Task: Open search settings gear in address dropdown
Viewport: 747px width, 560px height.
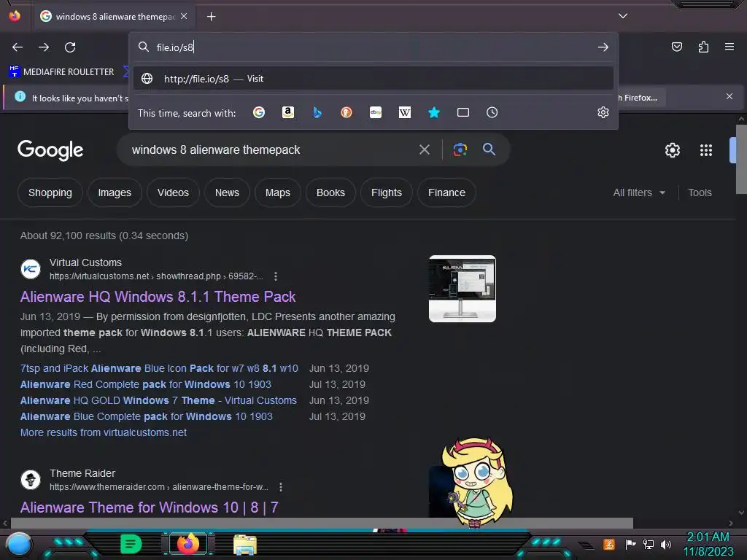Action: click(x=603, y=112)
